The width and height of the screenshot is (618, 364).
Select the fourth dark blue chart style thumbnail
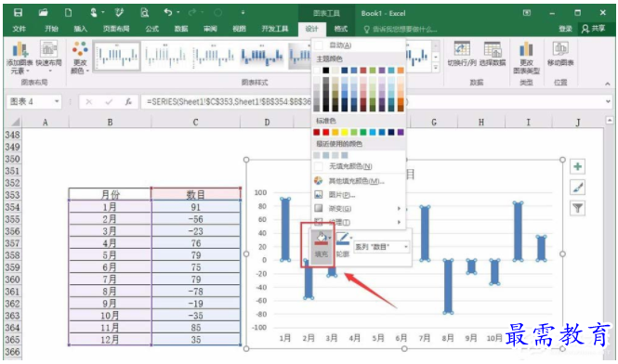click(262, 56)
